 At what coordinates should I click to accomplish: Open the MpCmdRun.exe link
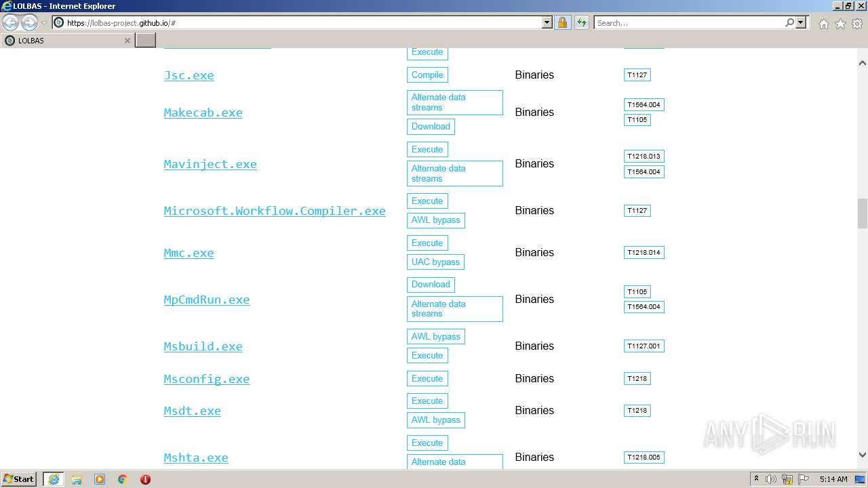(x=207, y=300)
